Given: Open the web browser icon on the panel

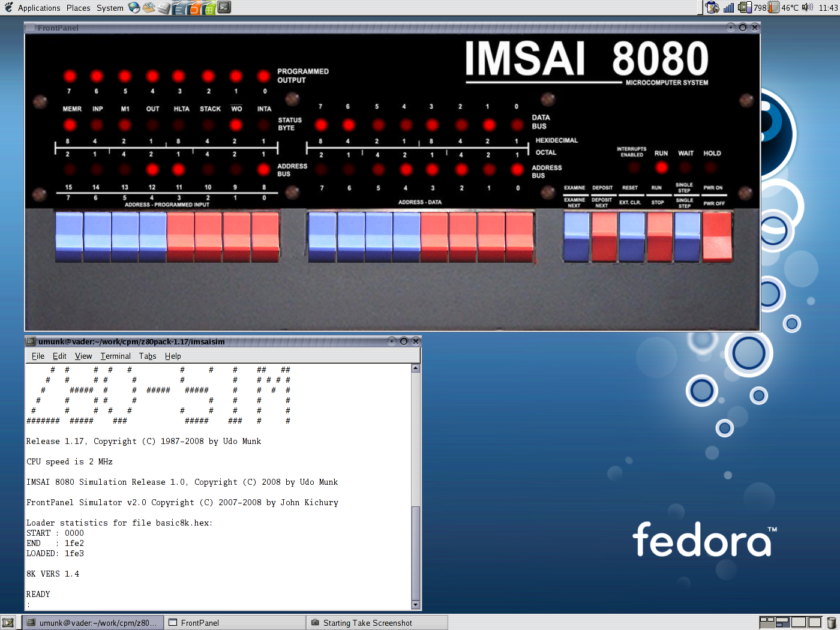Looking at the screenshot, I should tap(133, 8).
